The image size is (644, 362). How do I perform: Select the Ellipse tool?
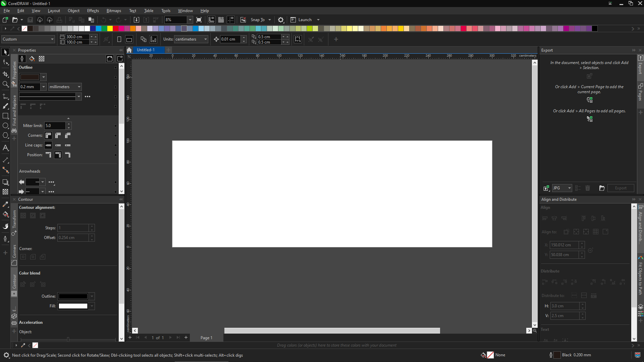coord(5,126)
